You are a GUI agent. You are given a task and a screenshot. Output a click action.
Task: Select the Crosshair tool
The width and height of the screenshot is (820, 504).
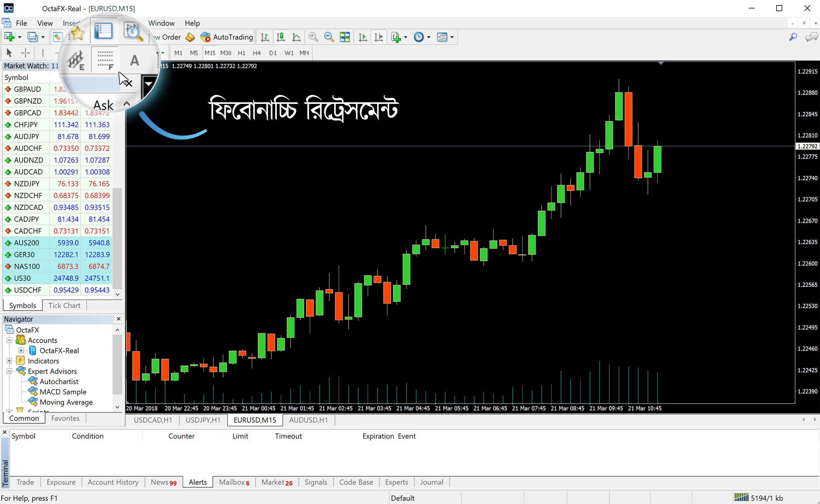25,53
